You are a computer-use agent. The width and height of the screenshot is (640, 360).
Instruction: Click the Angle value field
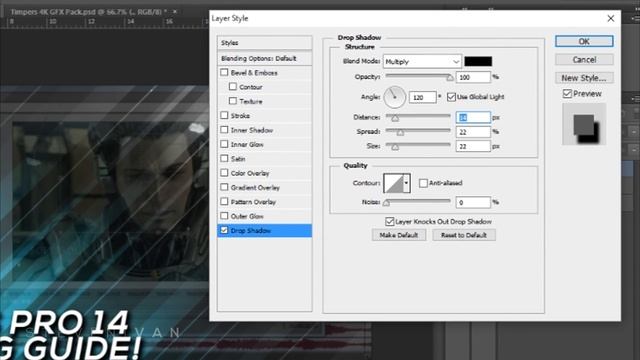coord(422,97)
